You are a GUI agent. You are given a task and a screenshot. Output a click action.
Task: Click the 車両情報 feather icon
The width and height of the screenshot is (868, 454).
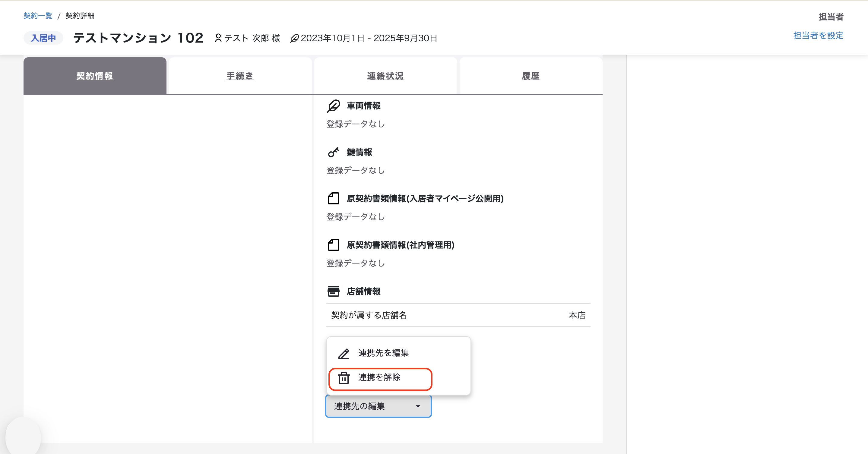pyautogui.click(x=333, y=106)
